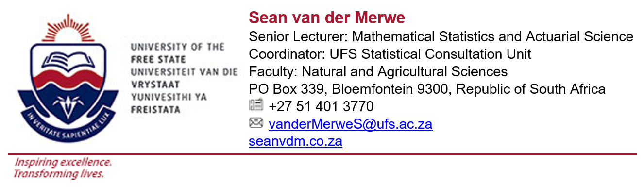Click the University of the Free State wordmark
Viewport: 644px width, 187px height.
click(178, 53)
